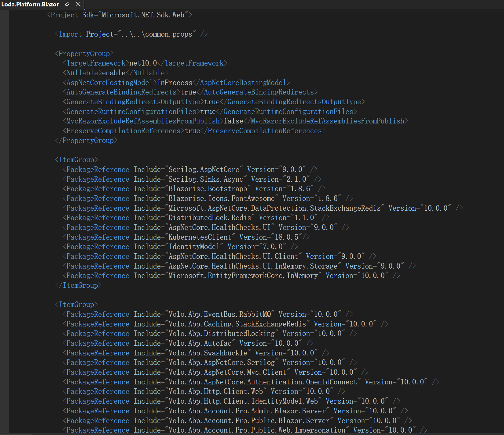The image size is (504, 435).
Task: Click the InProcess hosting model value
Action: [175, 83]
